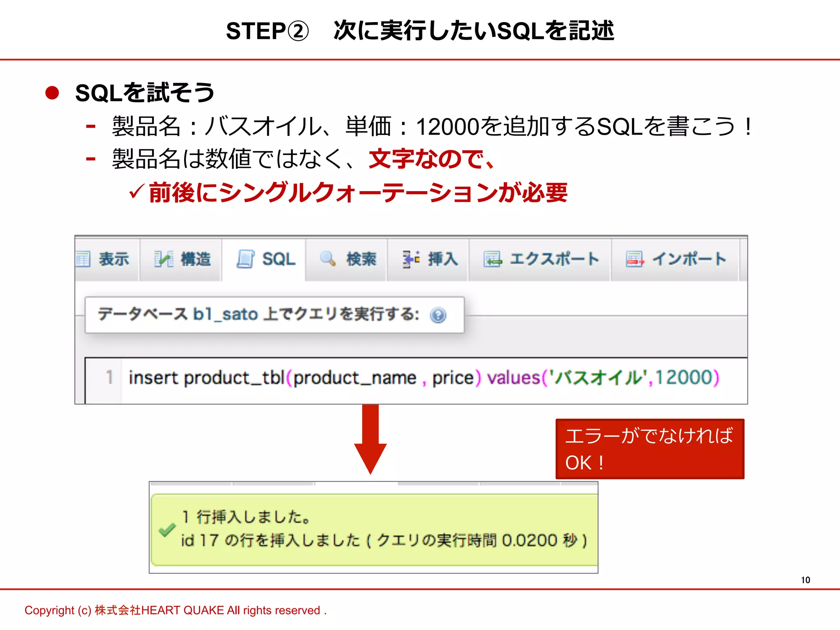Select the SQL tab
This screenshot has height=630, width=840.
tap(264, 259)
